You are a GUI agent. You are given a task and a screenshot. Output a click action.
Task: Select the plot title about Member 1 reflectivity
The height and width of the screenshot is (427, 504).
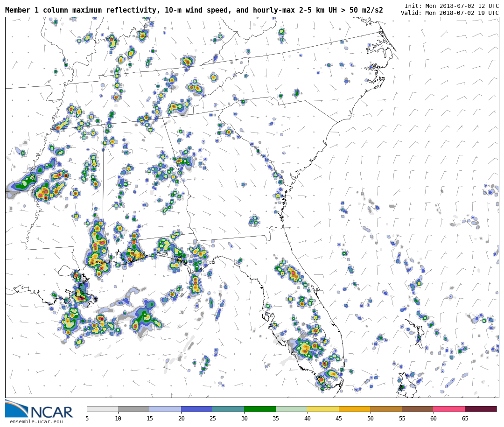(x=194, y=10)
